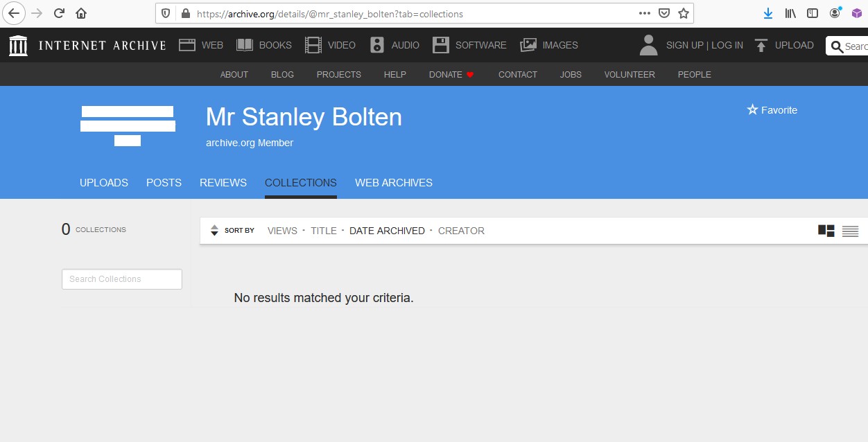Click the Books navigation label
The width and height of the screenshot is (868, 442).
(x=275, y=45)
